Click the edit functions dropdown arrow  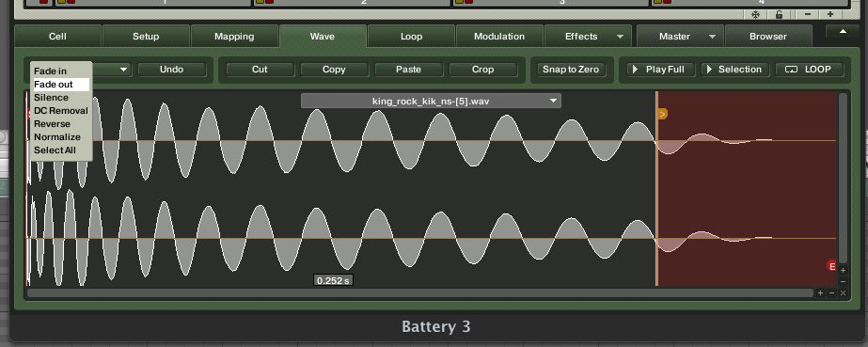pyautogui.click(x=123, y=70)
